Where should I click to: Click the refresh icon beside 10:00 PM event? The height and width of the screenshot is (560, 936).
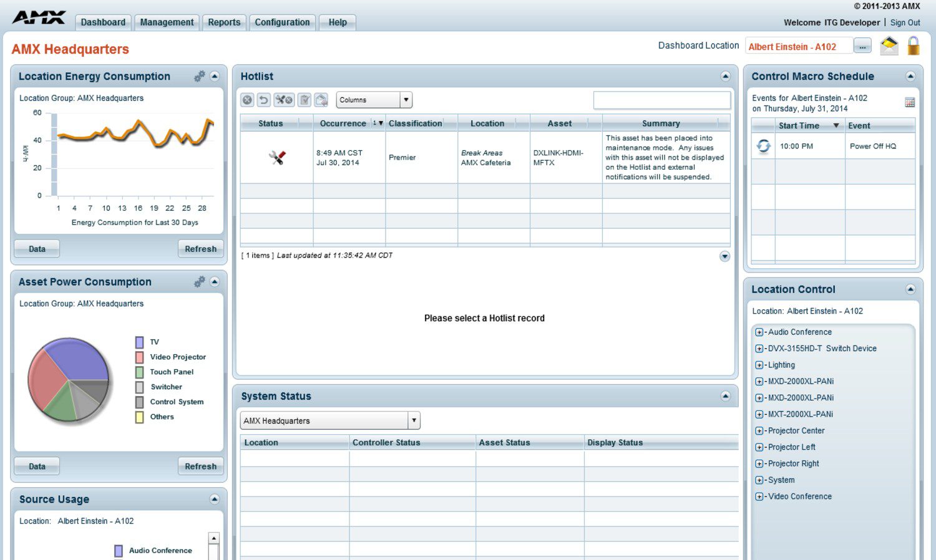click(x=763, y=146)
